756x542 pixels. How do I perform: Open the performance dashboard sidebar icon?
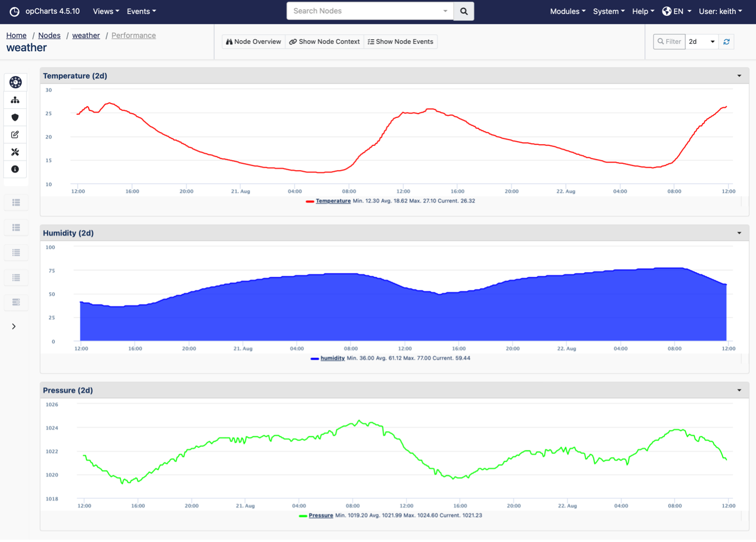pos(15,82)
